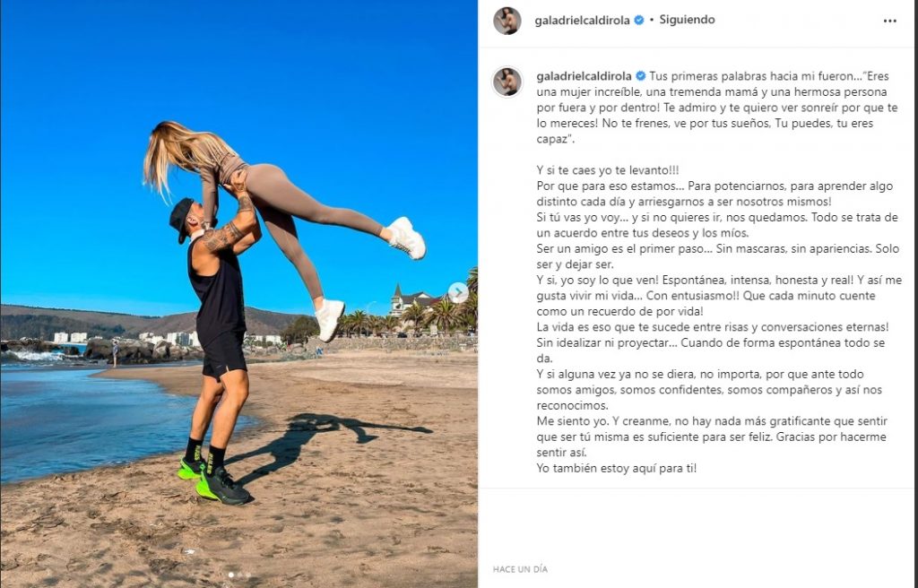Jump to the third carousel indicator dot
918x588 pixels.
coord(247,575)
